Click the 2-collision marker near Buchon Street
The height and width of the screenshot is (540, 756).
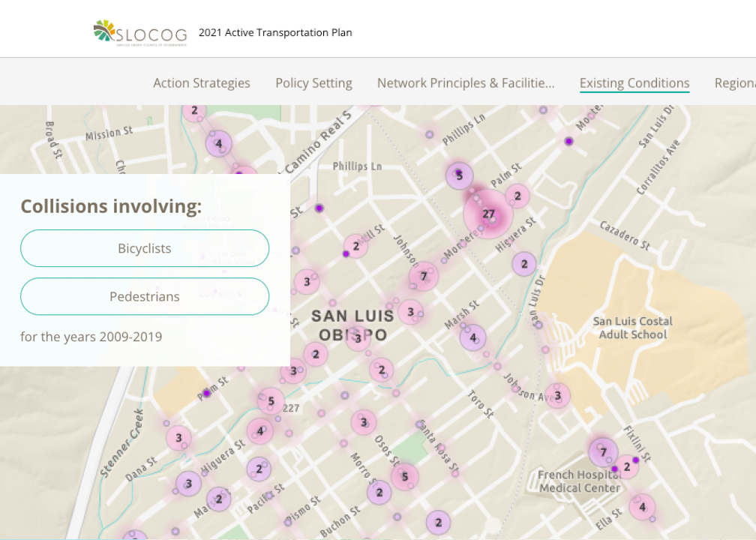[437, 521]
